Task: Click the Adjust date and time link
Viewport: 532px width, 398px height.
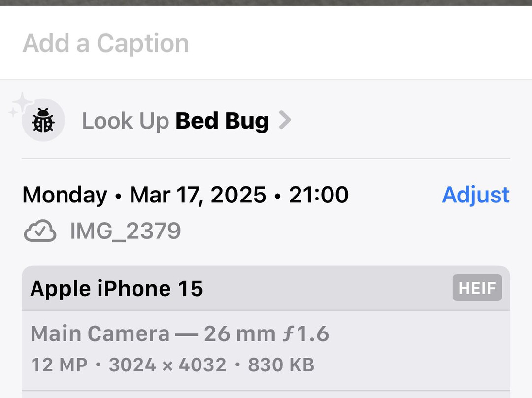Action: click(x=475, y=195)
